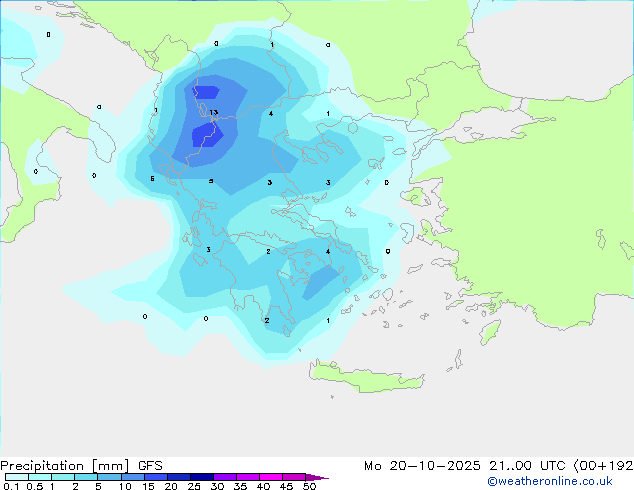Click the purple arrow end of legend
The width and height of the screenshot is (634, 490).
(317, 477)
